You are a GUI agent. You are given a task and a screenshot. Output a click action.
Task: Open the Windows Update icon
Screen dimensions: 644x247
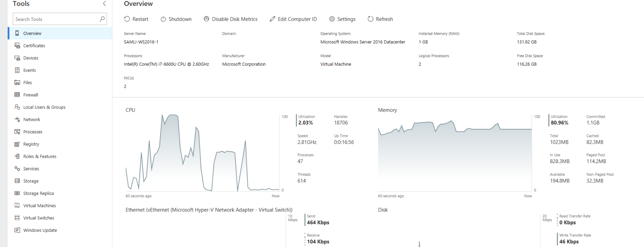(x=17, y=230)
